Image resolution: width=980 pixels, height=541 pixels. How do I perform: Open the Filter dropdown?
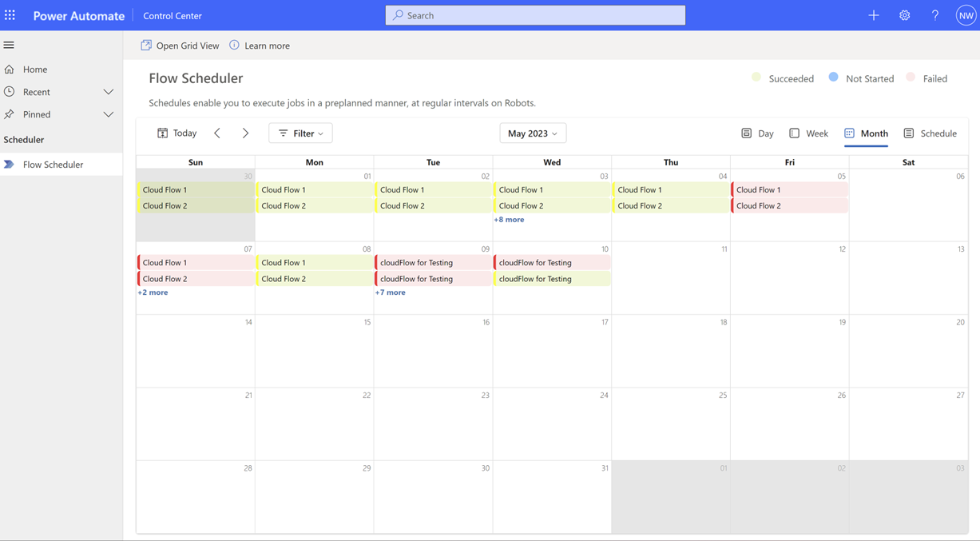[x=300, y=133]
